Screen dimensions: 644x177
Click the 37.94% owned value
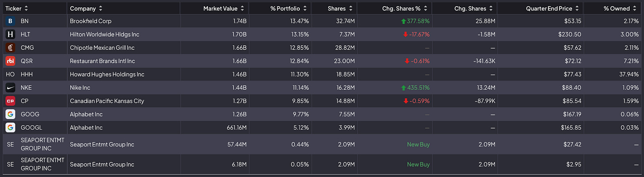click(629, 74)
